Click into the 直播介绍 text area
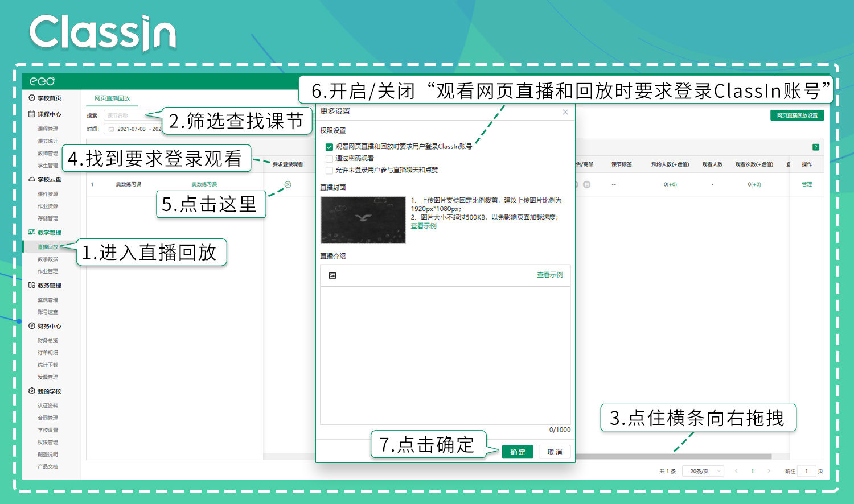The width and height of the screenshot is (854, 504). pos(445,356)
